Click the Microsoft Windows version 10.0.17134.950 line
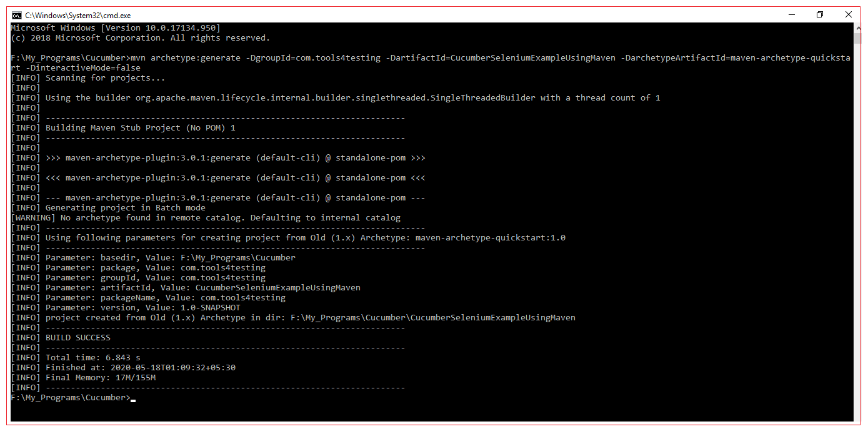The height and width of the screenshot is (429, 868). coord(116,28)
